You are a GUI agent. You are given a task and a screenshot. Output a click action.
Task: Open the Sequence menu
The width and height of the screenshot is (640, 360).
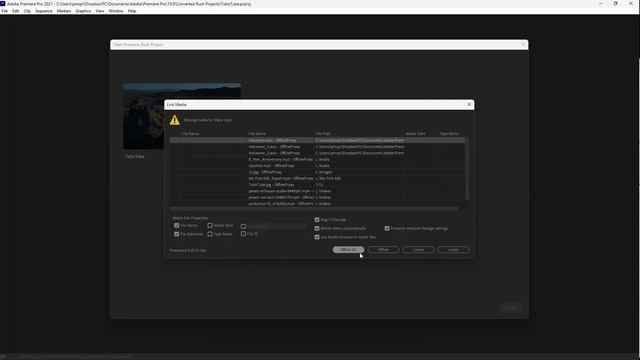[44, 11]
